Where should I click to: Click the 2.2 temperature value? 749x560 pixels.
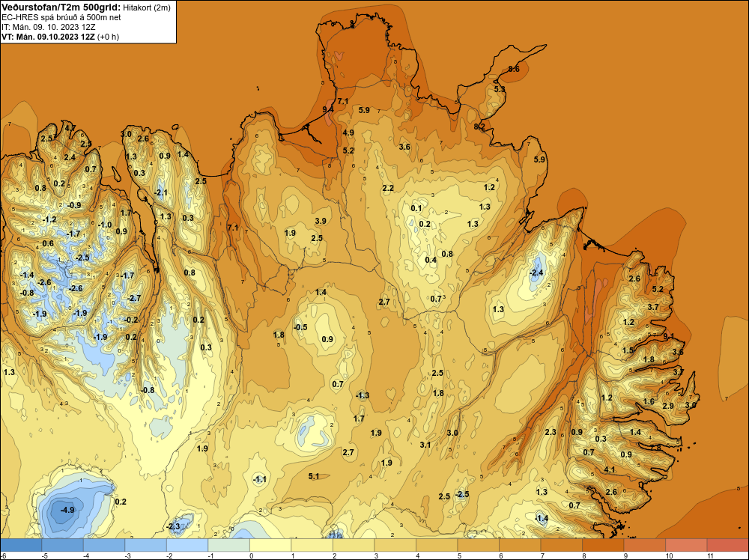pyautogui.click(x=388, y=188)
